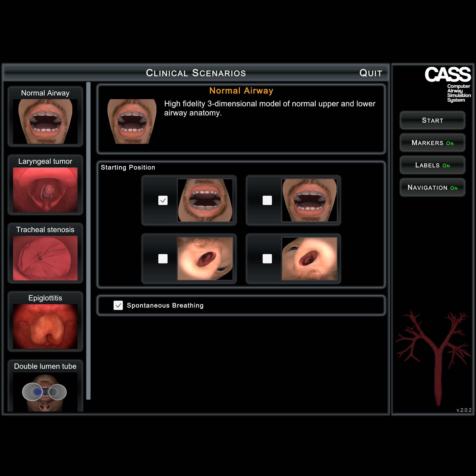The image size is (476, 476).
Task: Check the left nostril starting position box
Action: coord(163,259)
